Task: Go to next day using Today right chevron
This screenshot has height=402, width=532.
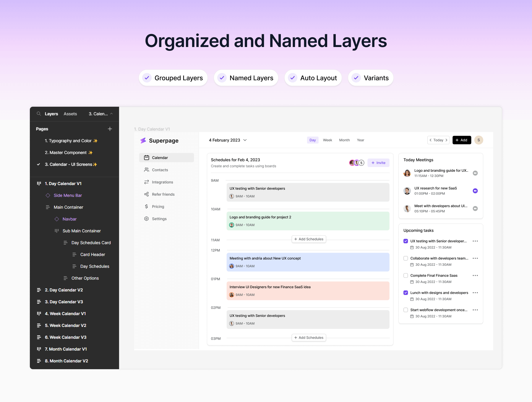Action: tap(446, 140)
